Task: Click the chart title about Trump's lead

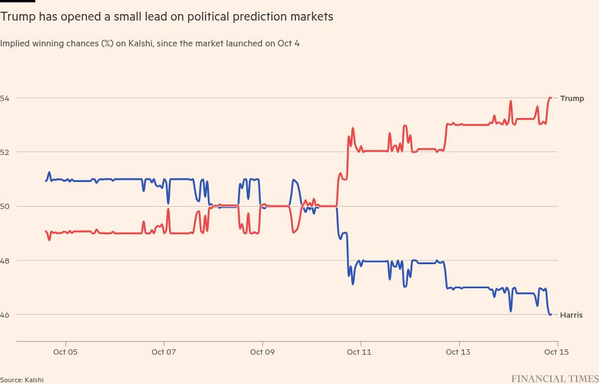Action: coord(167,17)
